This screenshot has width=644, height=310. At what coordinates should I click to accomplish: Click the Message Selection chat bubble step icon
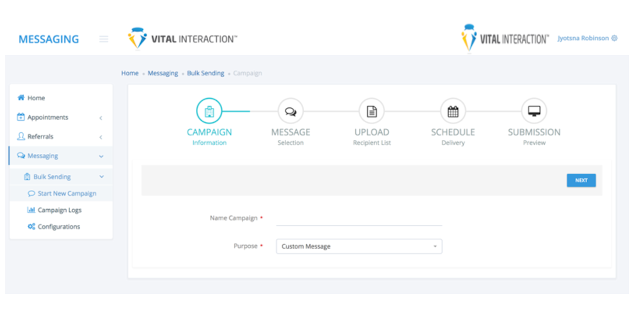290,112
